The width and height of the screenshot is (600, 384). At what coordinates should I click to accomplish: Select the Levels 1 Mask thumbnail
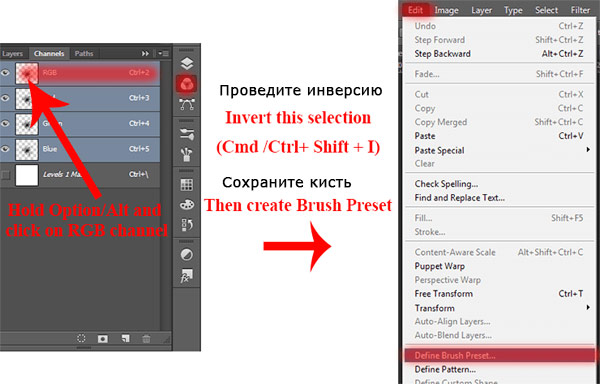coord(27,175)
